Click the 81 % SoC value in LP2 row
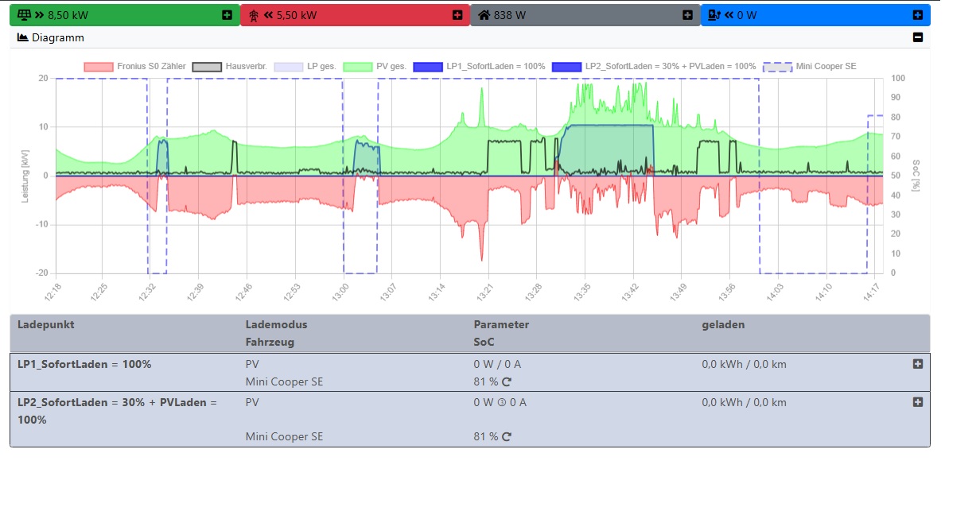The width and height of the screenshot is (980, 515). tap(486, 436)
